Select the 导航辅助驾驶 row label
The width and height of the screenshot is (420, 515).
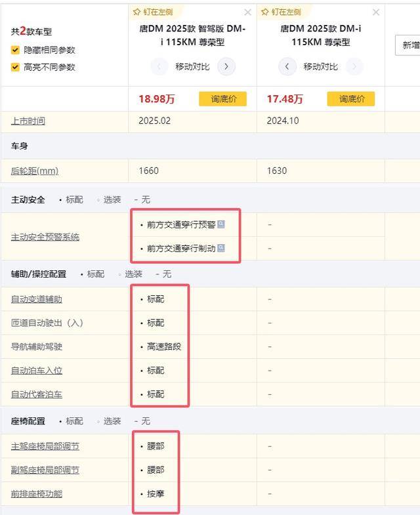(x=37, y=346)
